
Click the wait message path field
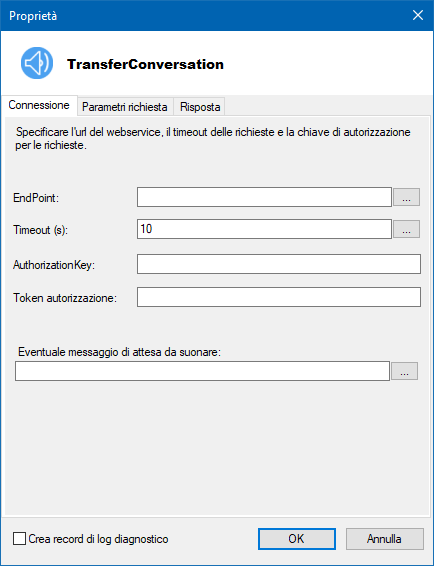pos(202,371)
